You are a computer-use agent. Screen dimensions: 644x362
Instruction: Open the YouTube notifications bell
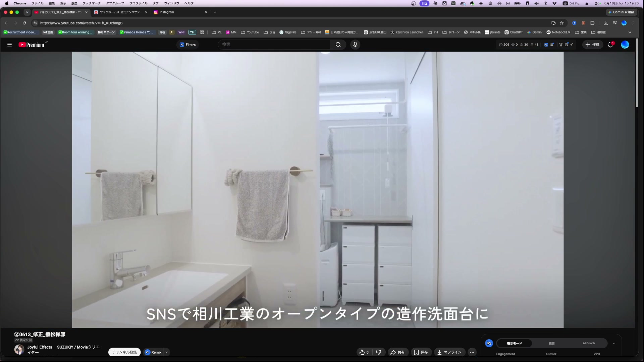click(610, 45)
